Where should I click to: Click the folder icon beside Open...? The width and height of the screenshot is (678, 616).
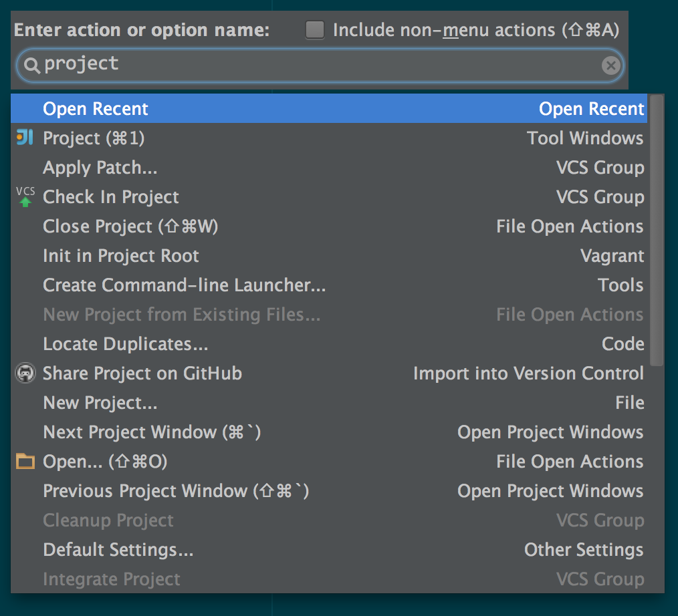pyautogui.click(x=25, y=462)
